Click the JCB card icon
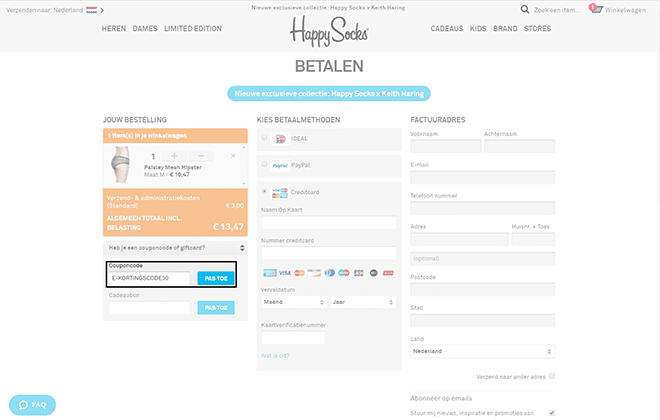 (x=359, y=273)
